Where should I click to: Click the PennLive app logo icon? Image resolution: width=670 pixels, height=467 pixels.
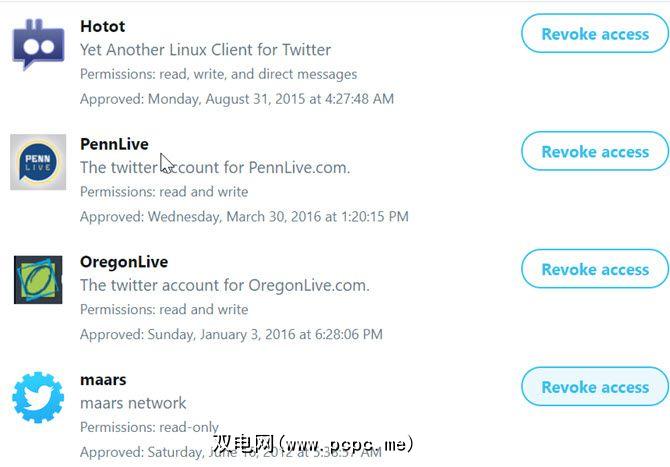tap(38, 162)
